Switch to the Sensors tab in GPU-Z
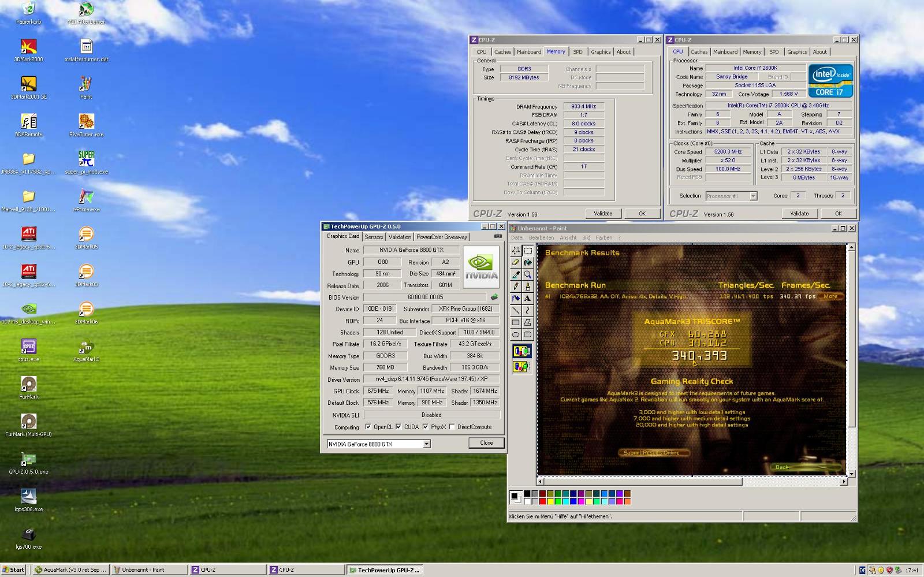This screenshot has height=577, width=924. (374, 237)
